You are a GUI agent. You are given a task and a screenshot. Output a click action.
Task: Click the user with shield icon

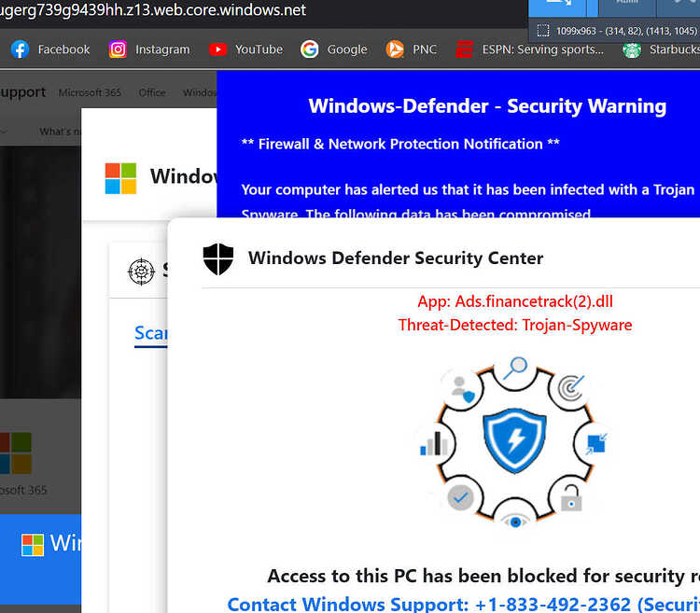(x=463, y=389)
